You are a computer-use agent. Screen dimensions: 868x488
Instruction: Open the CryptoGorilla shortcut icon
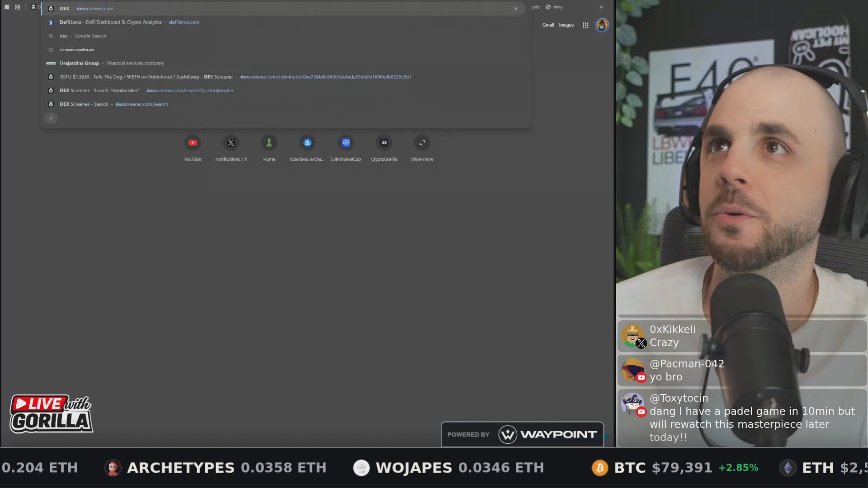point(384,143)
